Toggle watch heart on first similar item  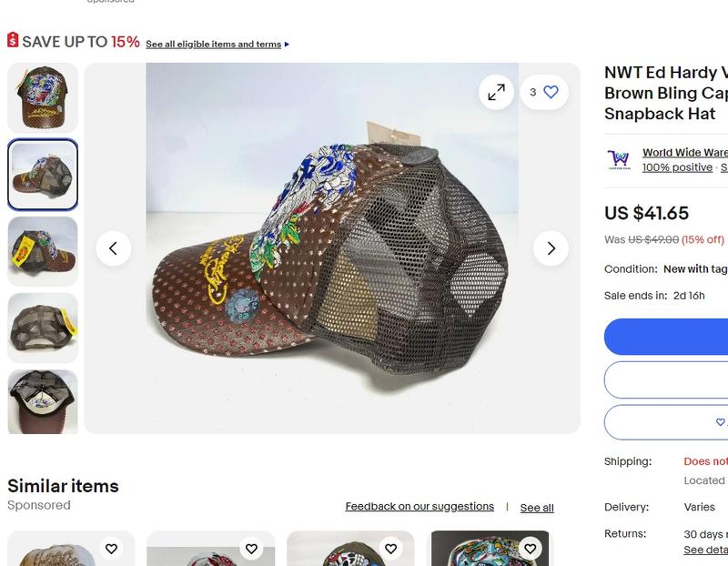(111, 549)
